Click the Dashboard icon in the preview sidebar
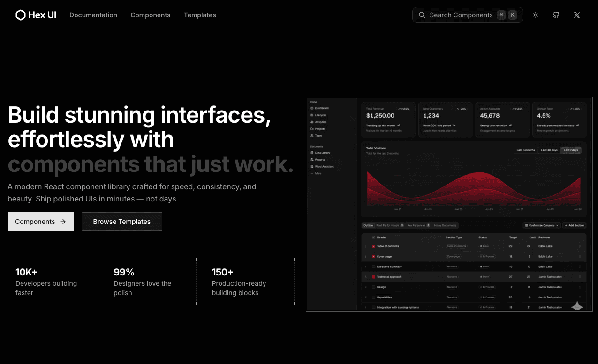The width and height of the screenshot is (598, 364). [312, 108]
